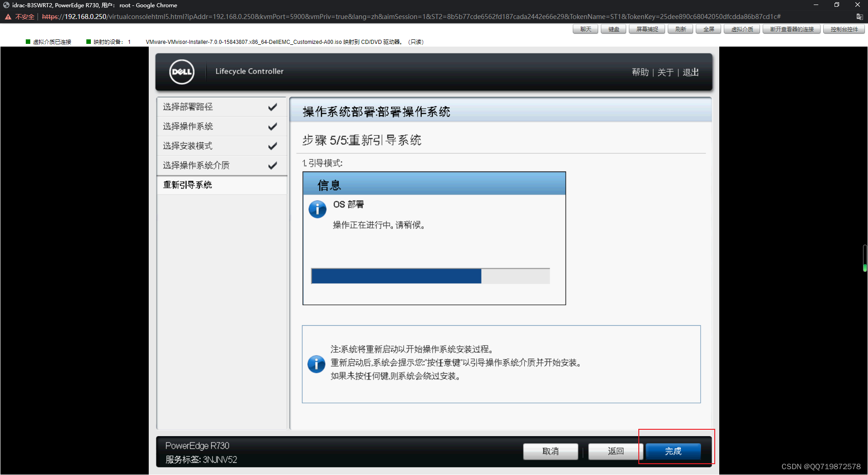
Task: Click the 操作系统部署:部署操作系统 header
Action: click(x=377, y=112)
